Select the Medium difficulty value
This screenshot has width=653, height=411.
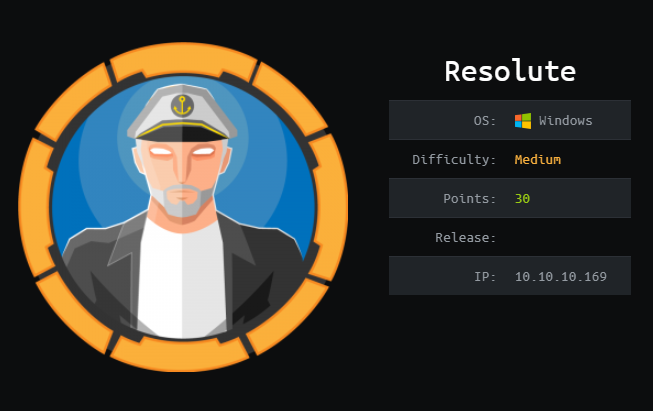538,159
